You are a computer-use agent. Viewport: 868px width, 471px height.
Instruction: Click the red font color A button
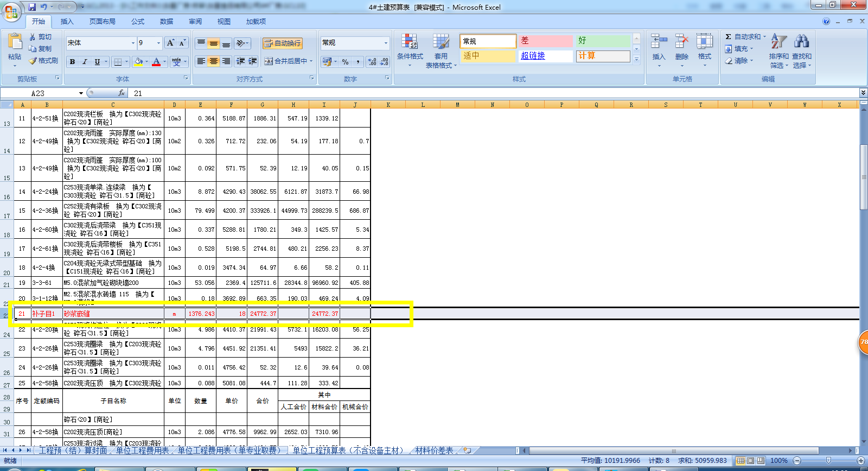coord(156,62)
